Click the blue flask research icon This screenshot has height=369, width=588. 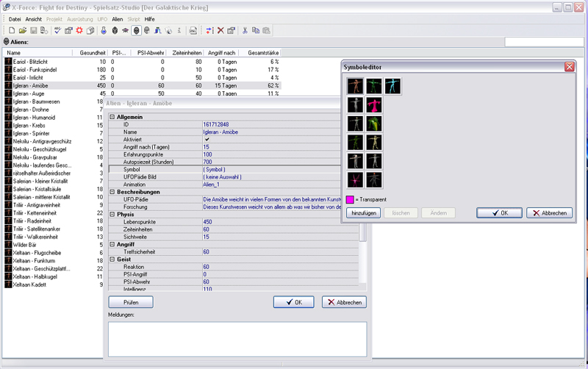click(104, 30)
